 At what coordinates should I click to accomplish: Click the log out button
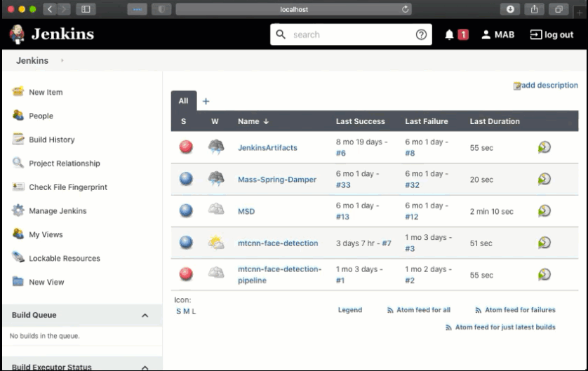point(552,34)
